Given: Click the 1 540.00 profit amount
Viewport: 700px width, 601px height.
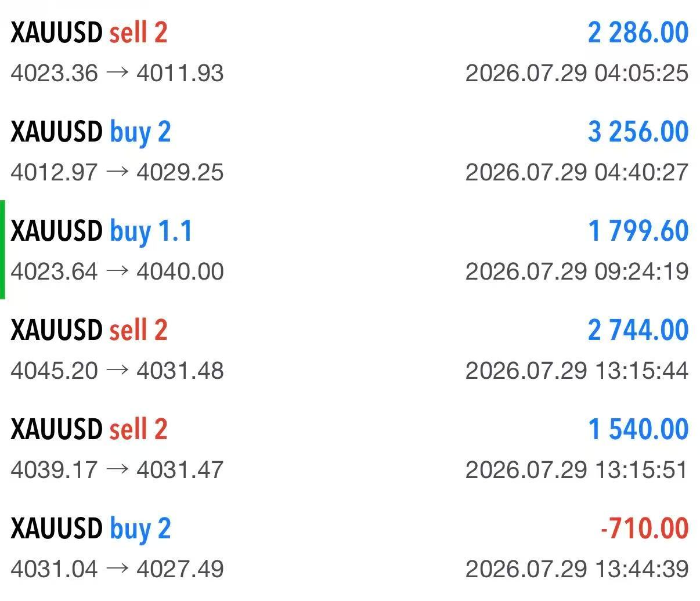Looking at the screenshot, I should 638,429.
